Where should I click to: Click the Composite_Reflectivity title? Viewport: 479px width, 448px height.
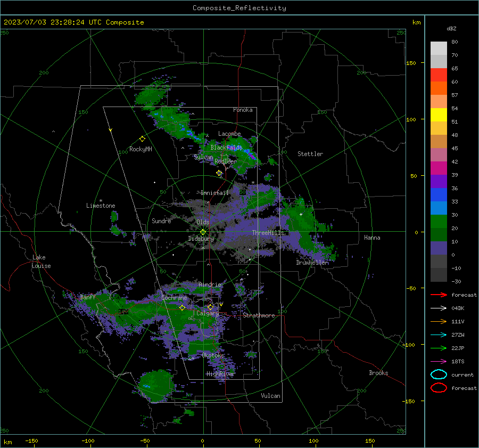240,8
